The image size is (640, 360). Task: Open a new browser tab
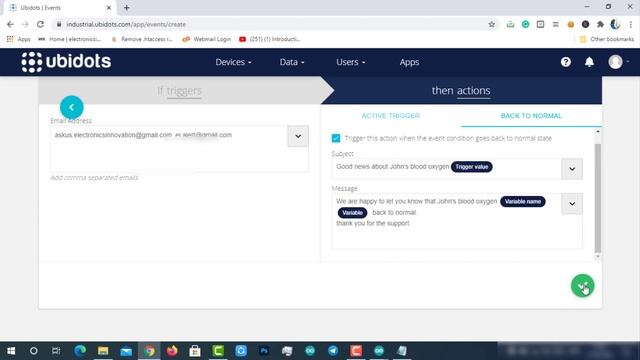click(127, 8)
